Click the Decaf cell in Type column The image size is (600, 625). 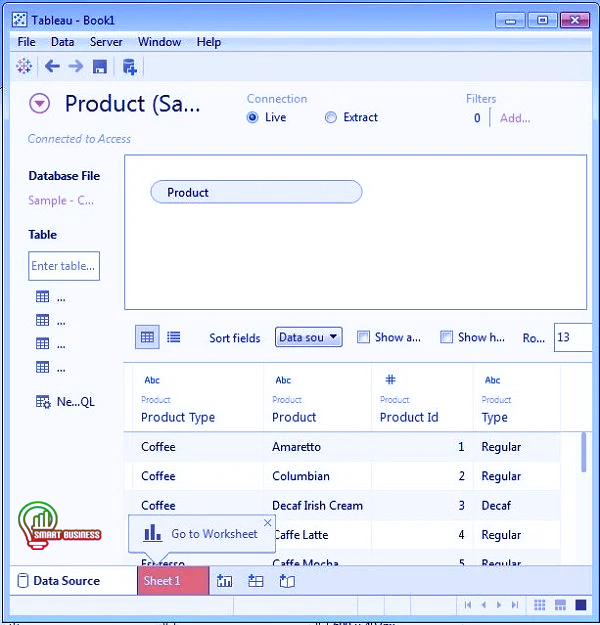tap(496, 505)
